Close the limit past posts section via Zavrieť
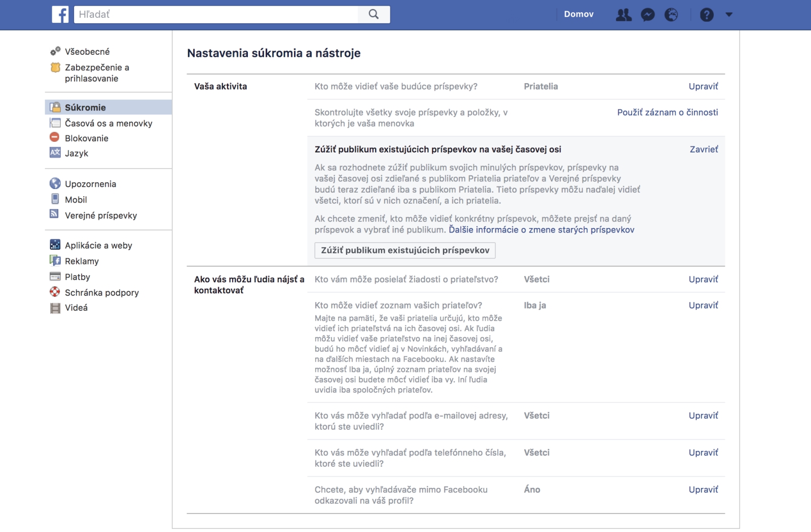Image resolution: width=811 pixels, height=532 pixels. [704, 149]
